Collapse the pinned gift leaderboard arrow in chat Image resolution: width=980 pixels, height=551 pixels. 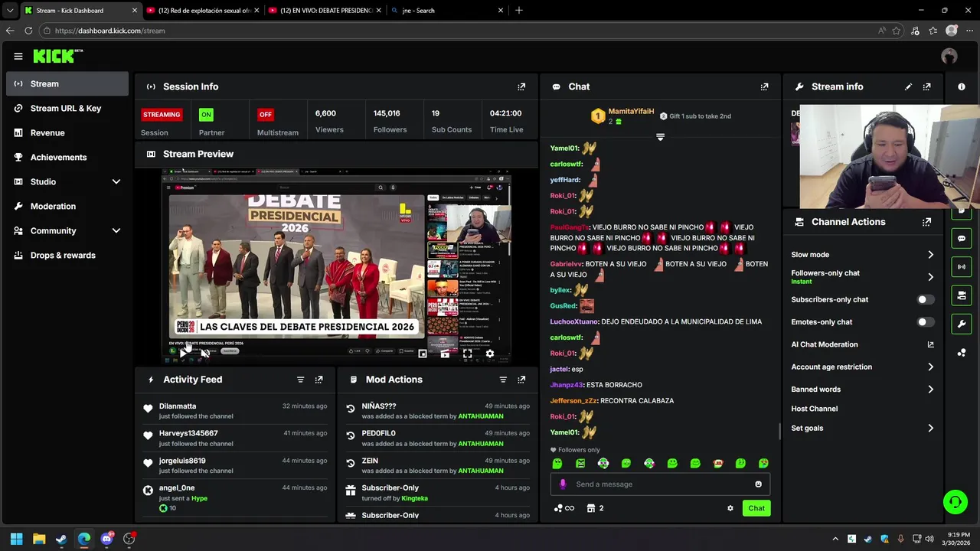click(660, 137)
